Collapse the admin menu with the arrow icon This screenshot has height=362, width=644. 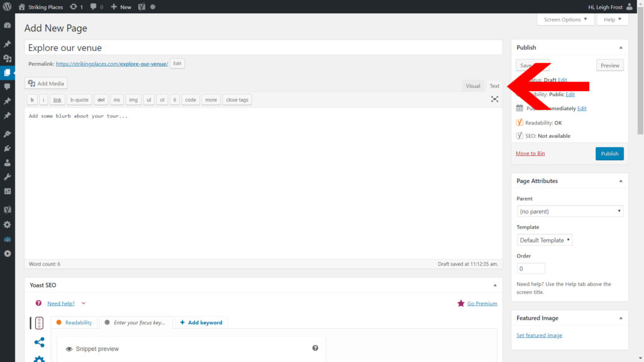point(8,254)
